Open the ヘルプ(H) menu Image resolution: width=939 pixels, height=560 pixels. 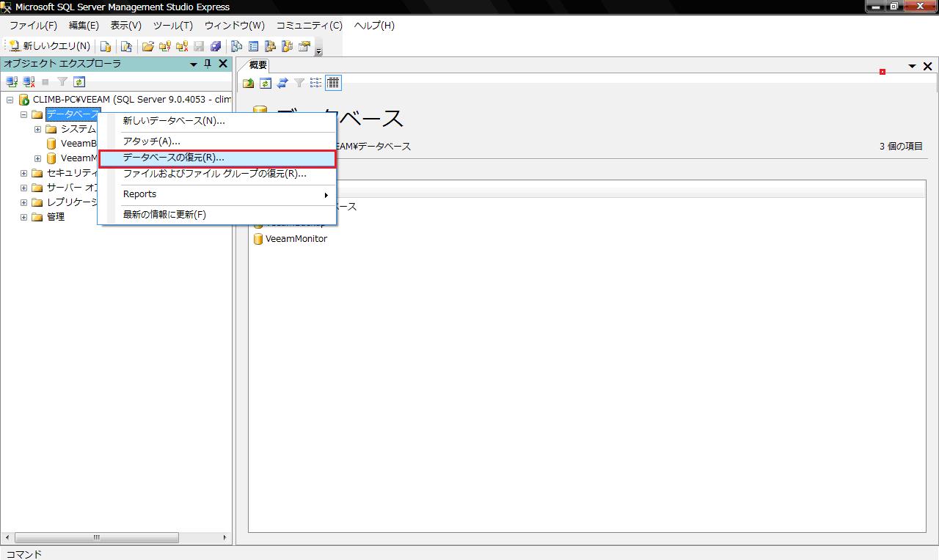click(374, 25)
